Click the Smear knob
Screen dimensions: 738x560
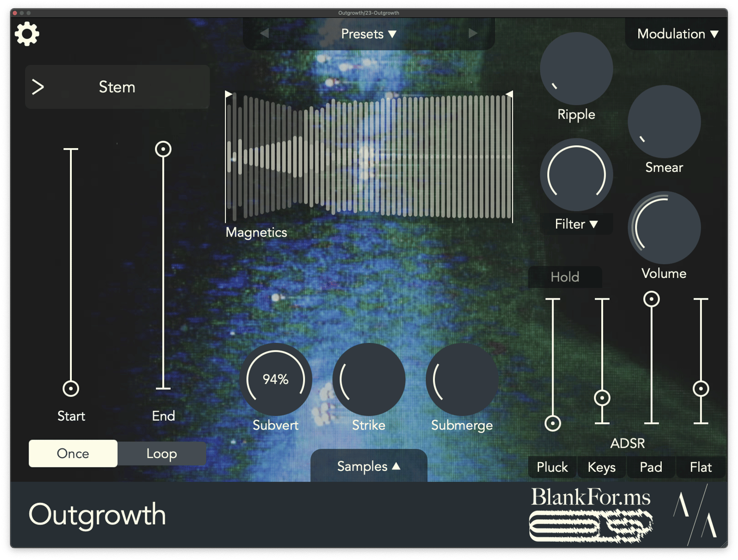[664, 122]
